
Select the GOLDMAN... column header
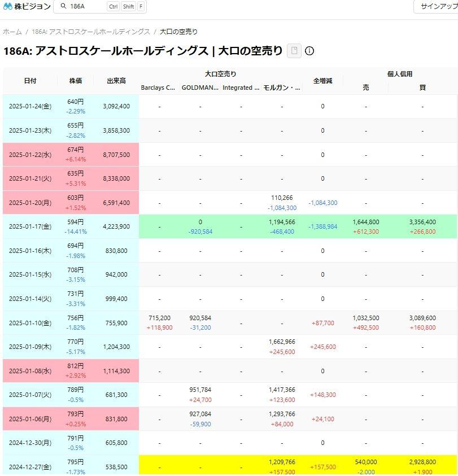coord(200,88)
